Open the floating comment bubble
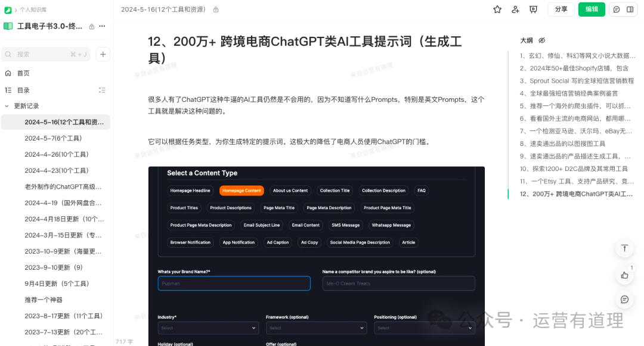 (x=624, y=300)
